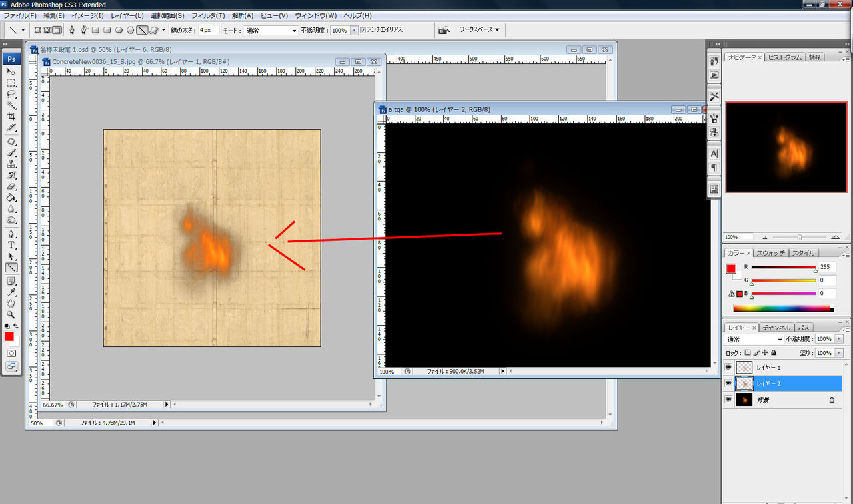Switch to the チャンネル tab

pyautogui.click(x=776, y=328)
